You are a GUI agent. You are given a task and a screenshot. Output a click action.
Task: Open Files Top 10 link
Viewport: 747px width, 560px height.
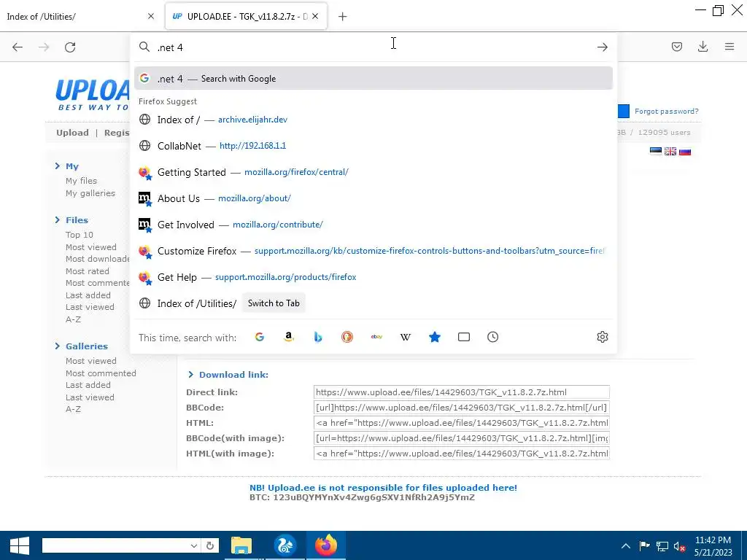tap(80, 235)
